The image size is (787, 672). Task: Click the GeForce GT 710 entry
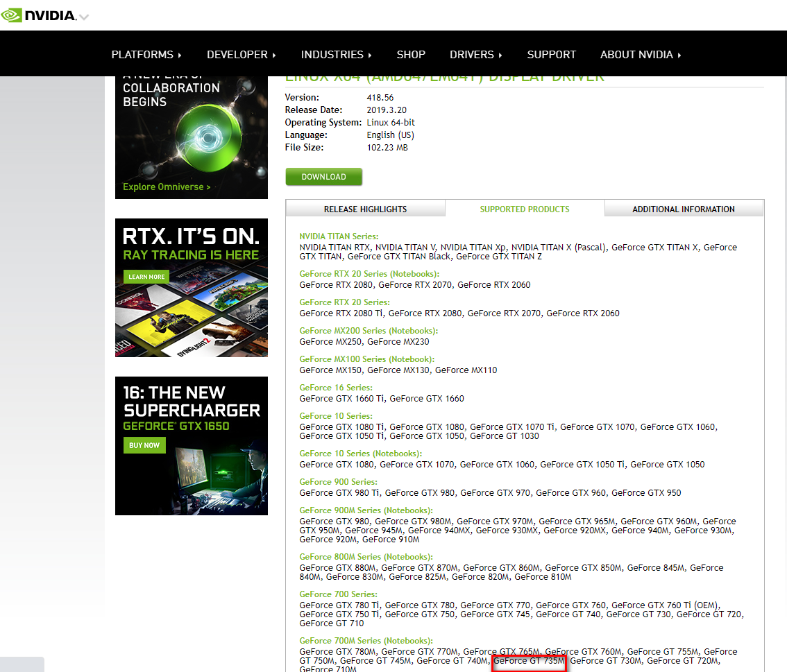pos(332,623)
